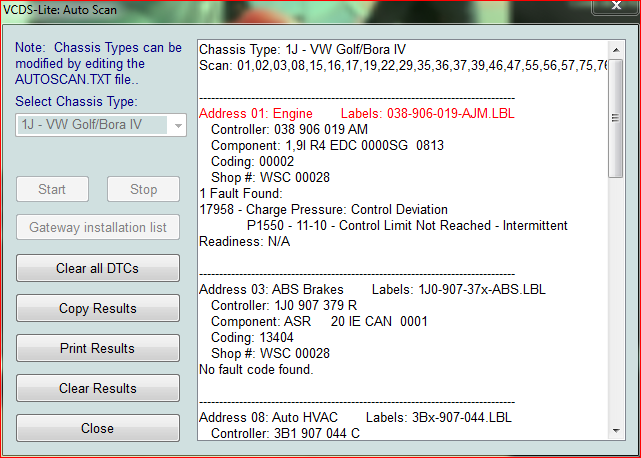Clear all DTCs

click(x=98, y=268)
